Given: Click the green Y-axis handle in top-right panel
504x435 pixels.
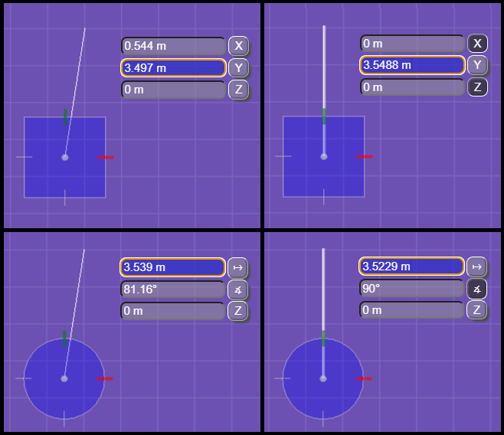Looking at the screenshot, I should pos(324,116).
